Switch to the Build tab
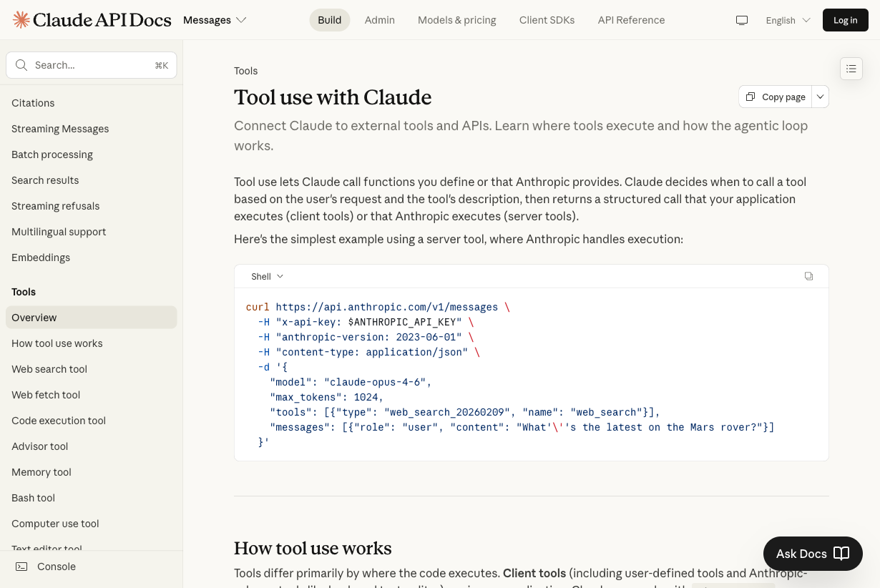Viewport: 880px width, 588px height. (x=330, y=20)
